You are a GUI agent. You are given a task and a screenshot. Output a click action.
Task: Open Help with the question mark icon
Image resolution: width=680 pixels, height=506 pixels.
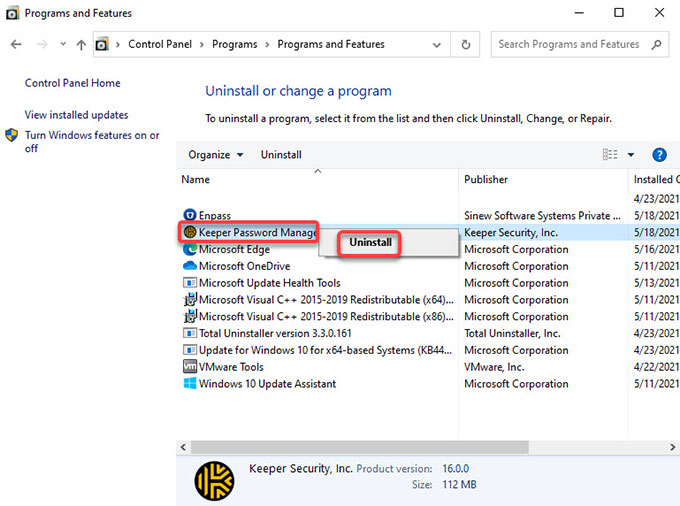659,155
